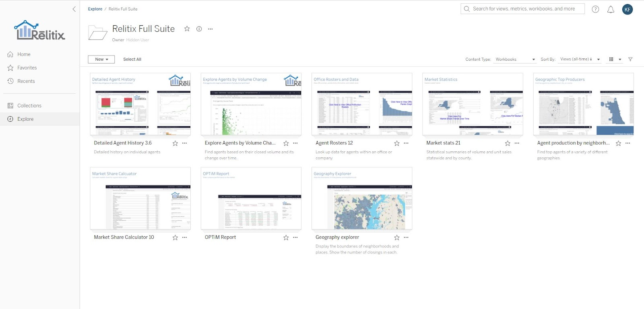
Task: Open Collections in sidebar
Action: tap(29, 105)
